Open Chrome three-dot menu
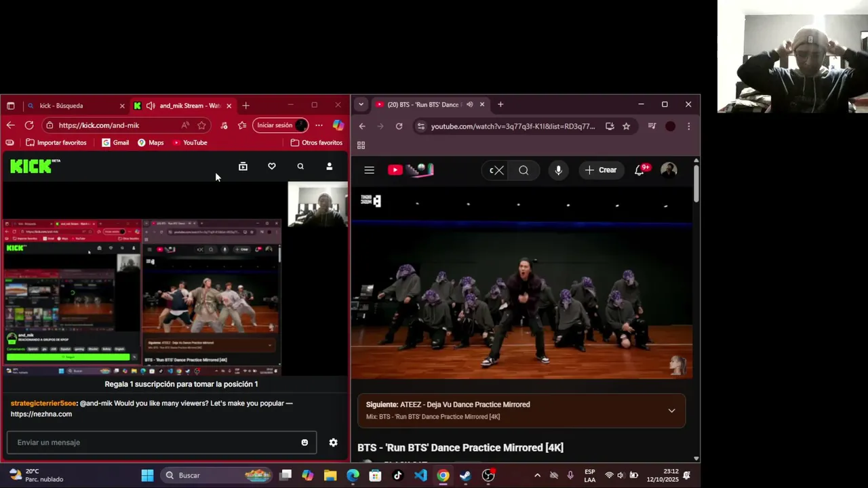Image resolution: width=868 pixels, height=488 pixels. [x=688, y=126]
